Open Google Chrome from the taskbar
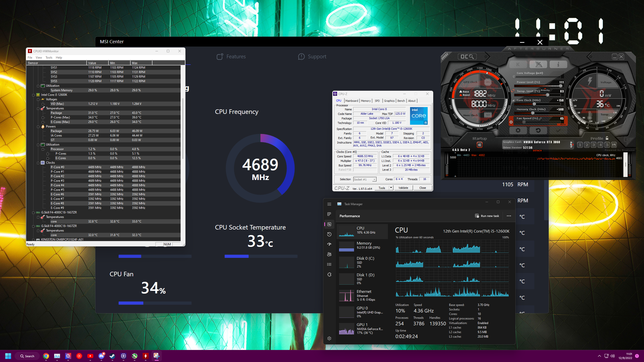This screenshot has height=362, width=644. (46, 356)
